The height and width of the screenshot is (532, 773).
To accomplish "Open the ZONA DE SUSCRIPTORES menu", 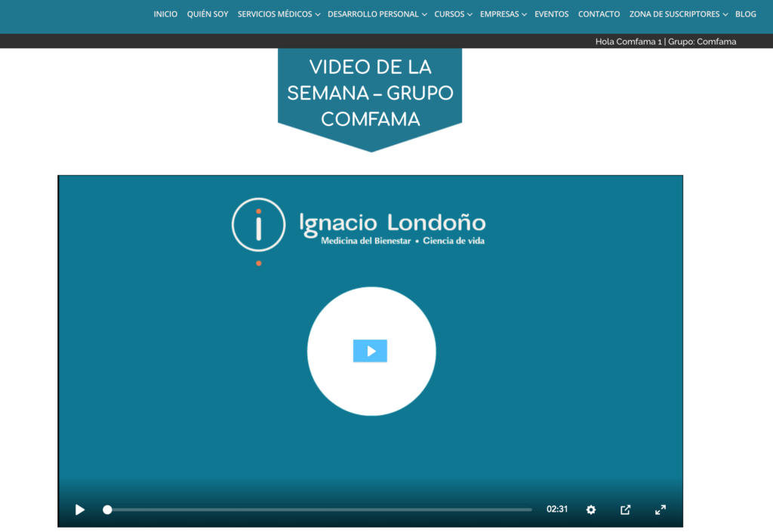I will [674, 14].
